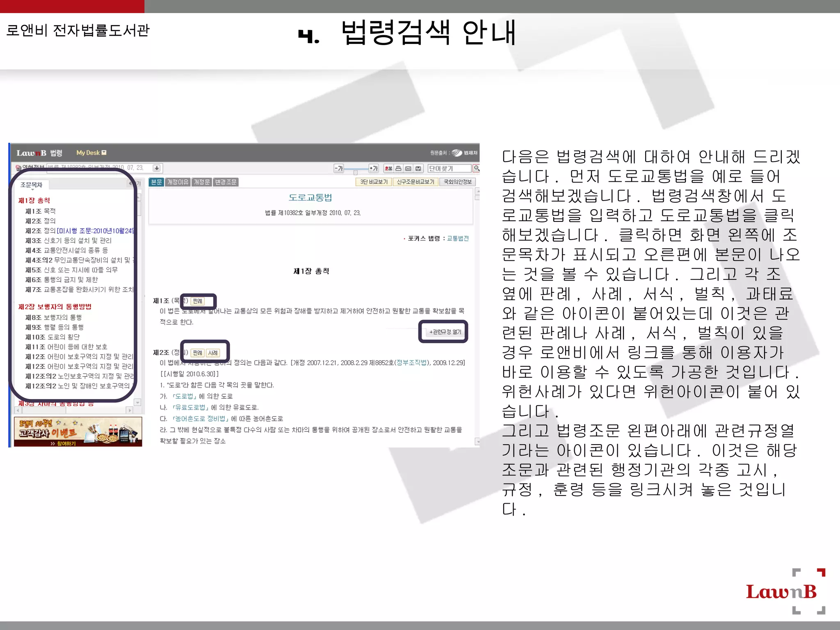Expand 제2장 보행자의 통행방법 chapter
This screenshot has height=630, width=840.
coord(55,307)
